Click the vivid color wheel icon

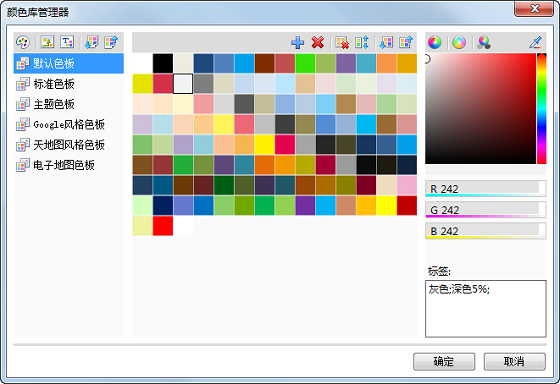(x=435, y=43)
